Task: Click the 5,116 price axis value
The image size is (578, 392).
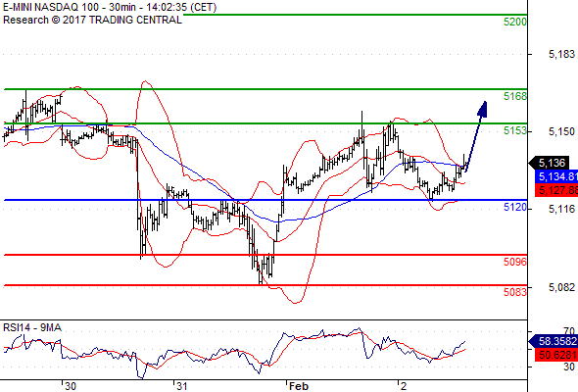Action: click(x=561, y=209)
